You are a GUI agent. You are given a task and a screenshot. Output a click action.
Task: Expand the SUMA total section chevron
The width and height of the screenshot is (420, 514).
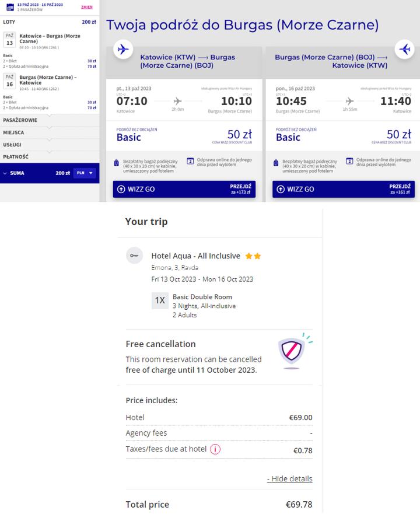point(6,173)
